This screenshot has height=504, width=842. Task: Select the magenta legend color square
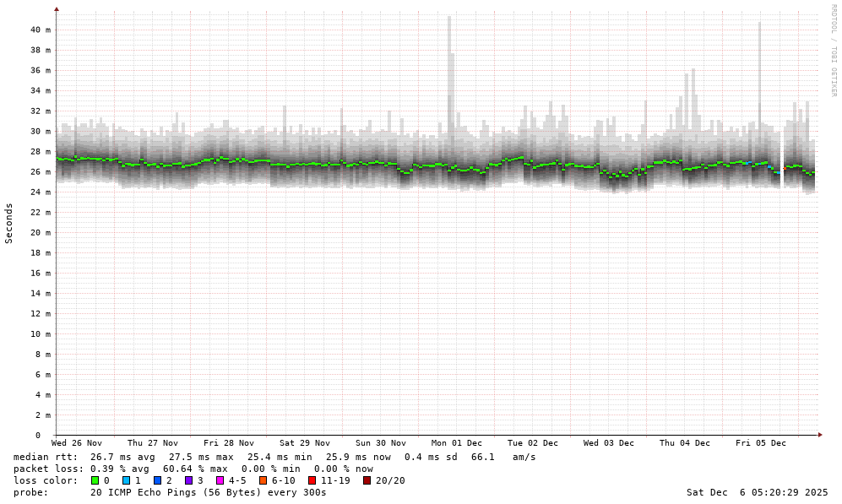tap(220, 480)
